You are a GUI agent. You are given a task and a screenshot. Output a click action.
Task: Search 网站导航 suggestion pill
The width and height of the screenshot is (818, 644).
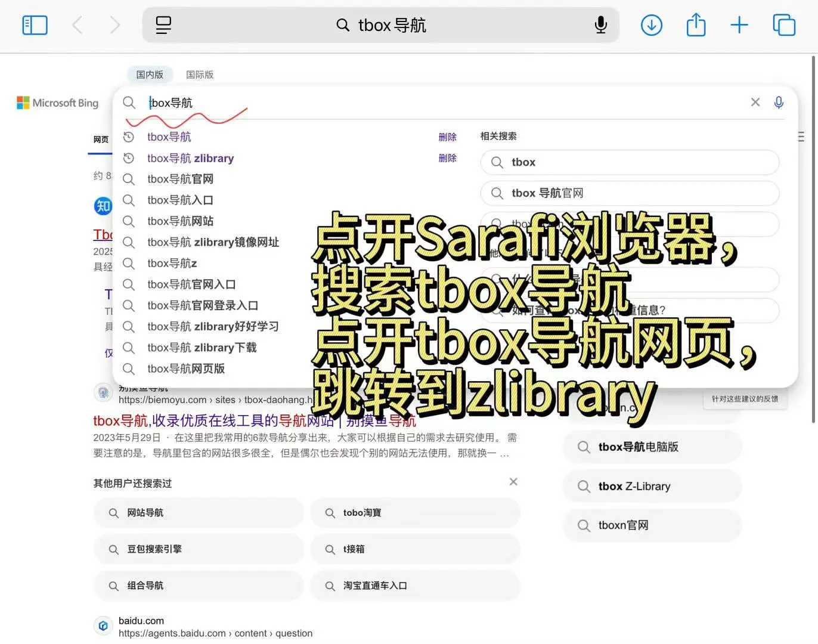199,513
